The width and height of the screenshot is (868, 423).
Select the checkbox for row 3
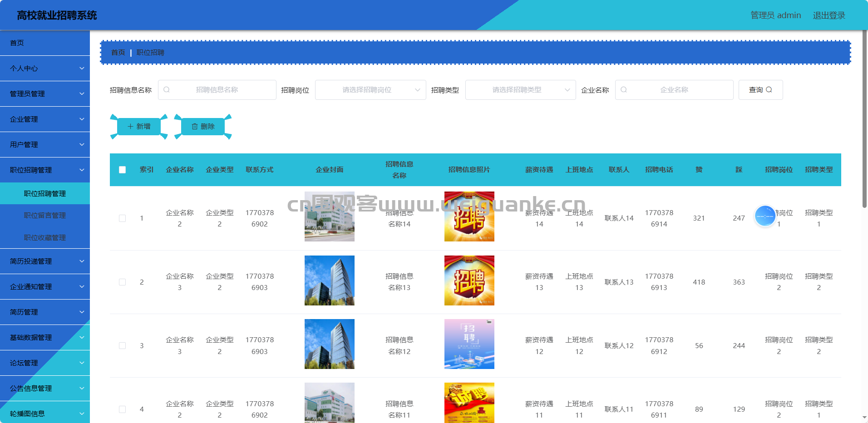coord(123,346)
